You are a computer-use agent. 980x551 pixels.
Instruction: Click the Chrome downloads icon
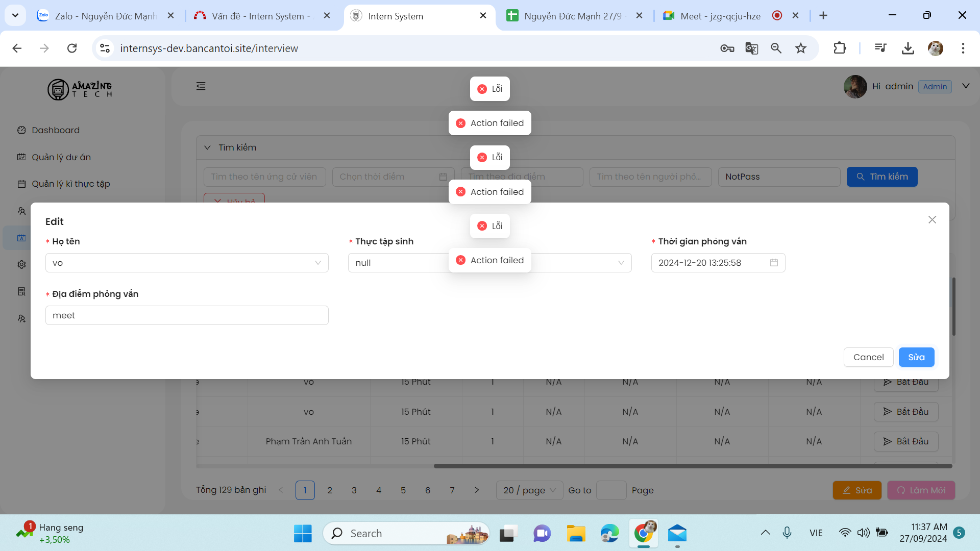pyautogui.click(x=908, y=48)
